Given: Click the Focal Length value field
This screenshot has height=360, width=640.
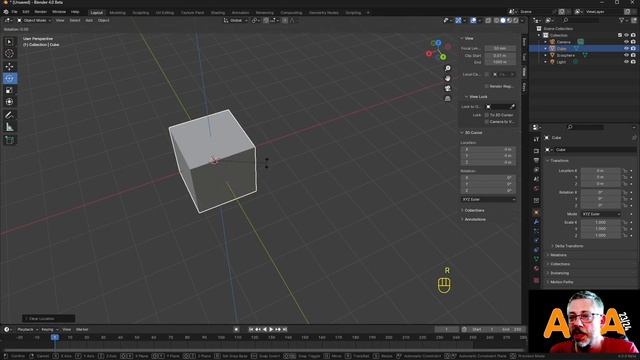Looking at the screenshot, I should tap(500, 49).
